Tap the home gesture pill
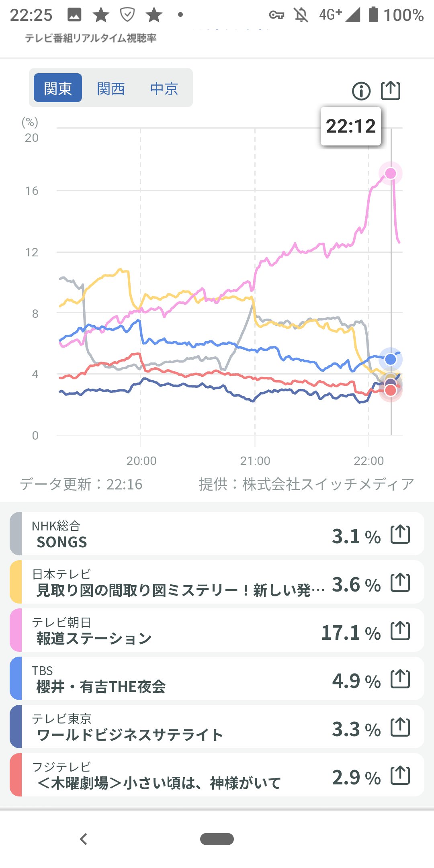This screenshot has width=434, height=868. [217, 839]
